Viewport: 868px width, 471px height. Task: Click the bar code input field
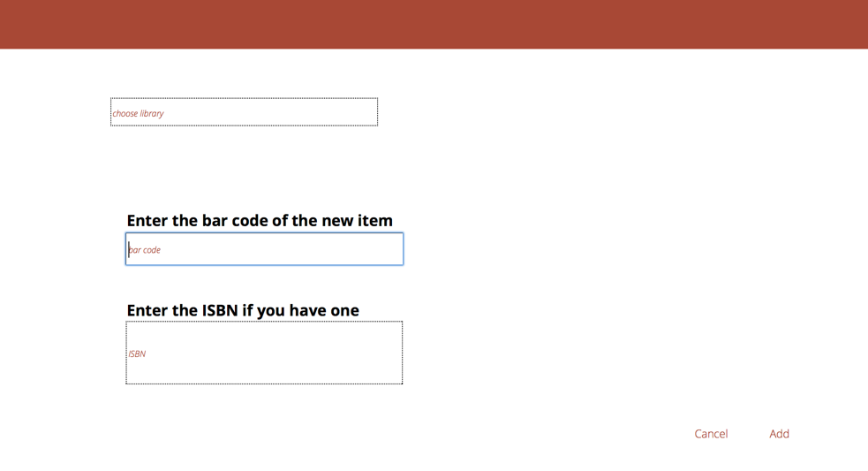coord(264,249)
